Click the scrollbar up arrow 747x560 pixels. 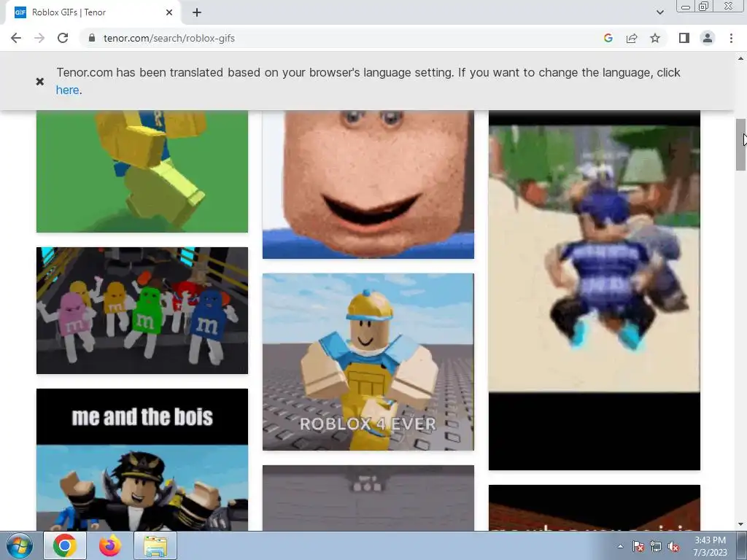point(740,58)
